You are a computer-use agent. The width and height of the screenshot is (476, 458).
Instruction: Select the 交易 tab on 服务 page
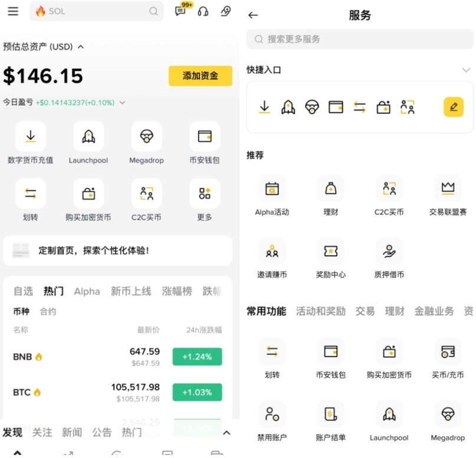[x=365, y=311]
